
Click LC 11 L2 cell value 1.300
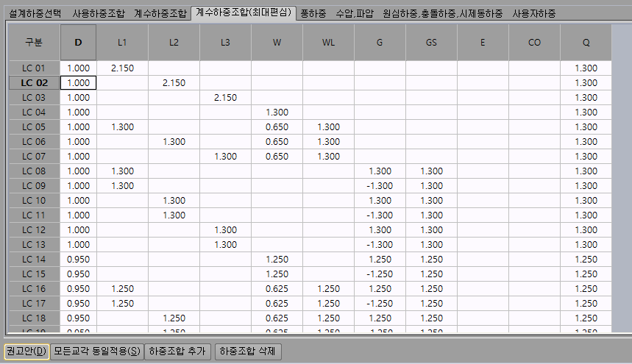point(174,215)
